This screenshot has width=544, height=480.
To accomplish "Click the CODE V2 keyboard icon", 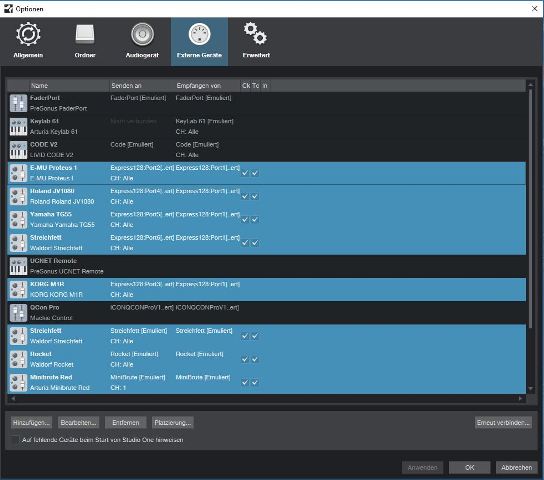I will pos(18,150).
